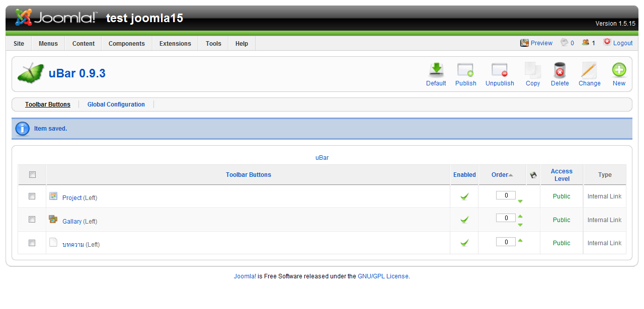The image size is (644, 309).
Task: Open the บทความ toolbar button link
Action: (73, 245)
